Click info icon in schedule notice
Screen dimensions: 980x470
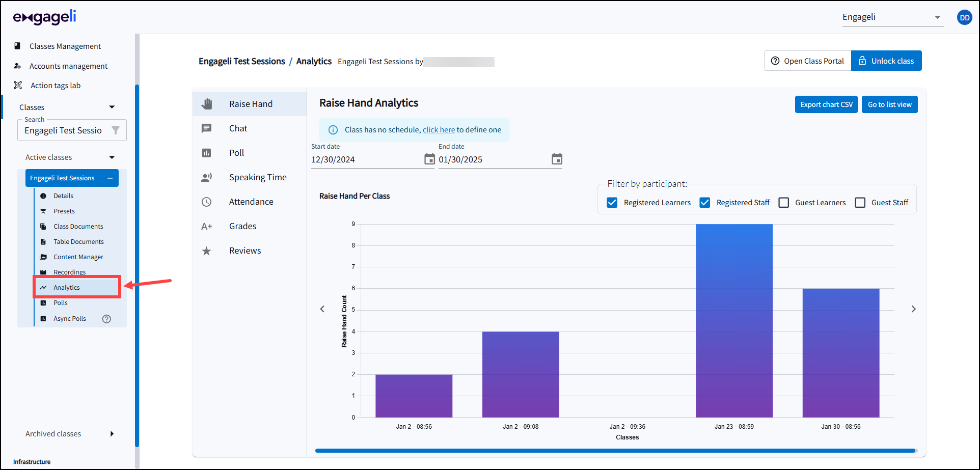(x=333, y=130)
